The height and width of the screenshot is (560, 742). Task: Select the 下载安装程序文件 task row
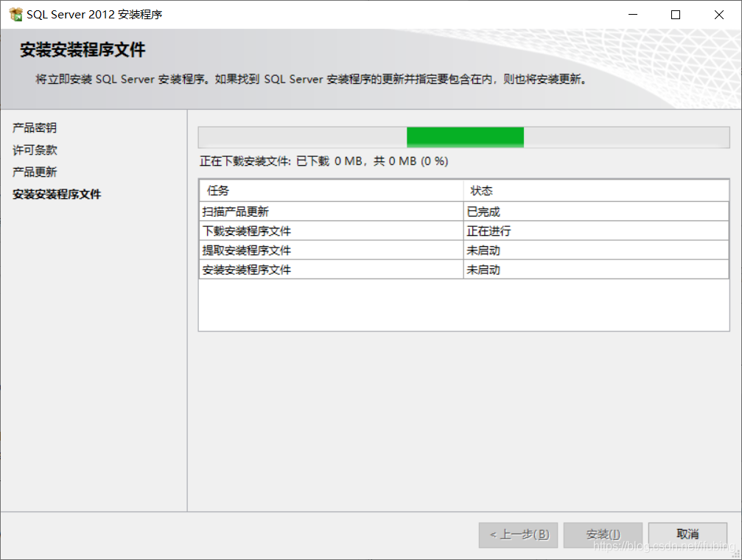tap(295, 230)
